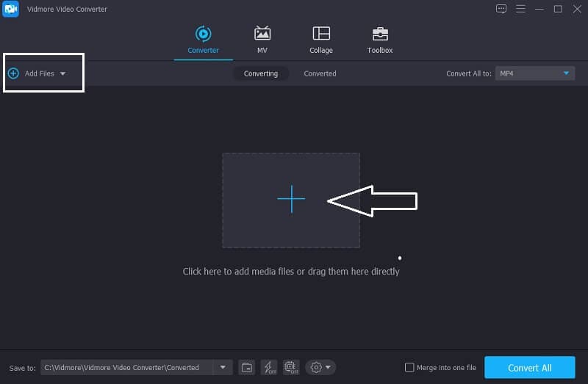
Task: Toggle the GPU hardware acceleration chip icon
Action: point(290,367)
